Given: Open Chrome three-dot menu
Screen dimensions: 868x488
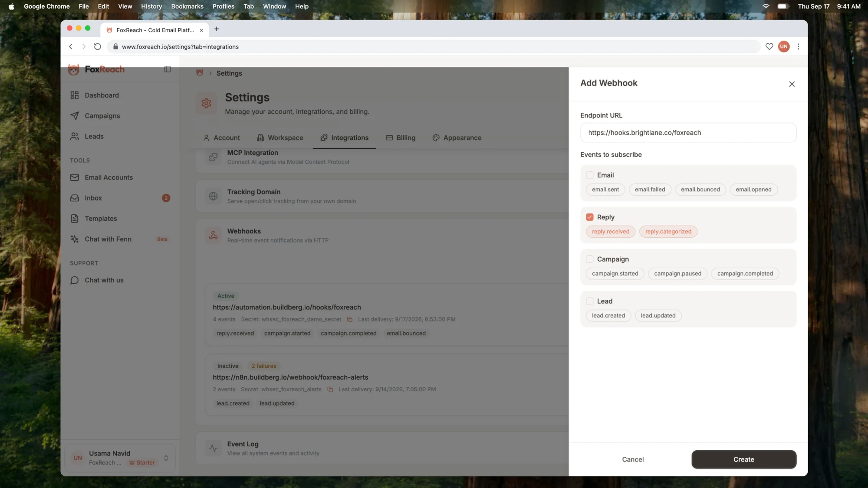Looking at the screenshot, I should (x=798, y=46).
